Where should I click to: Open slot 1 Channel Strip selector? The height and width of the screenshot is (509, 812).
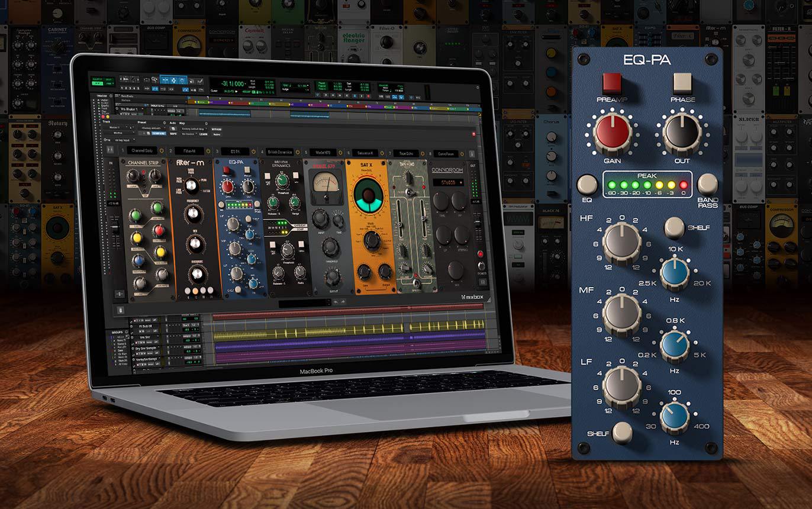pyautogui.click(x=141, y=152)
